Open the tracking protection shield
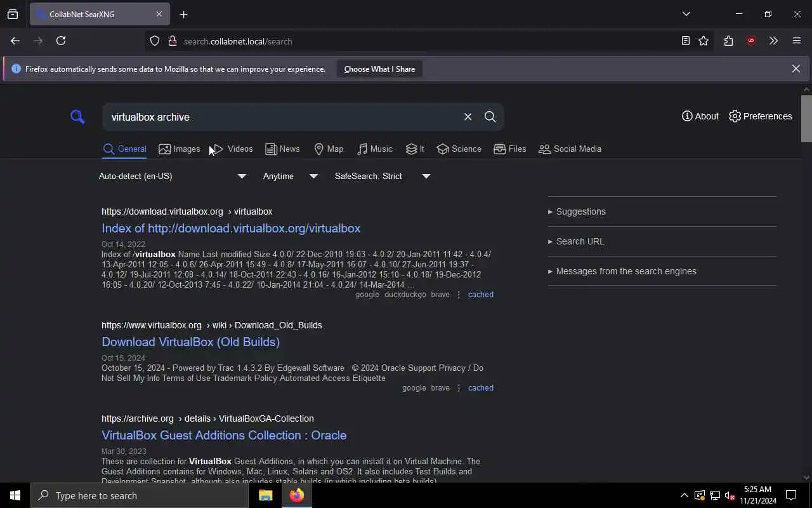Screen dimensions: 812x508 155,41
